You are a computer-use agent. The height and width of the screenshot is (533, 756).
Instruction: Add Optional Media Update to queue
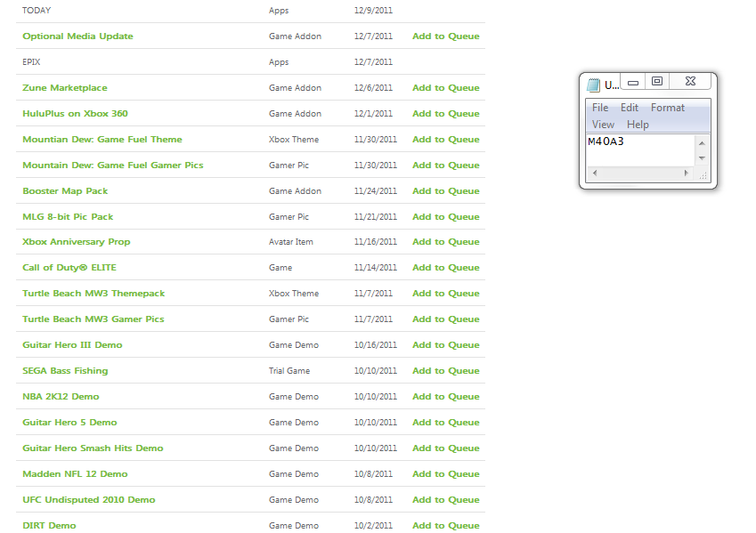(446, 36)
